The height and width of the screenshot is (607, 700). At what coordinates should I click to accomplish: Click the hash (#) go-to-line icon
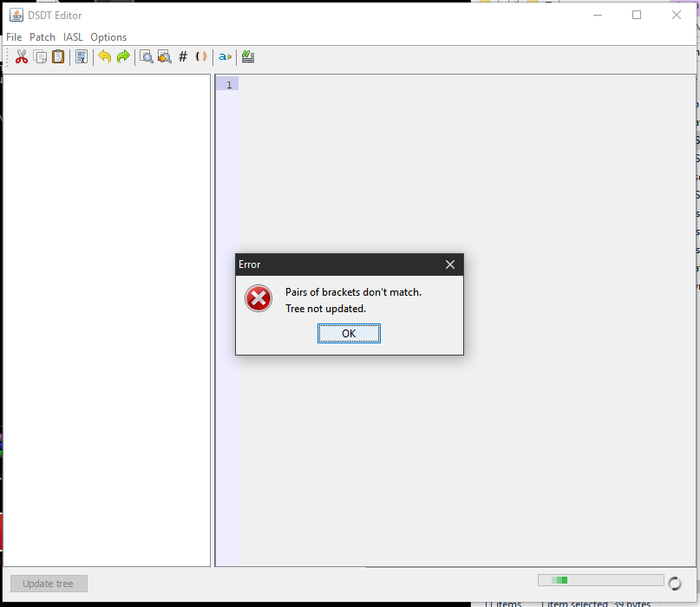(x=183, y=57)
